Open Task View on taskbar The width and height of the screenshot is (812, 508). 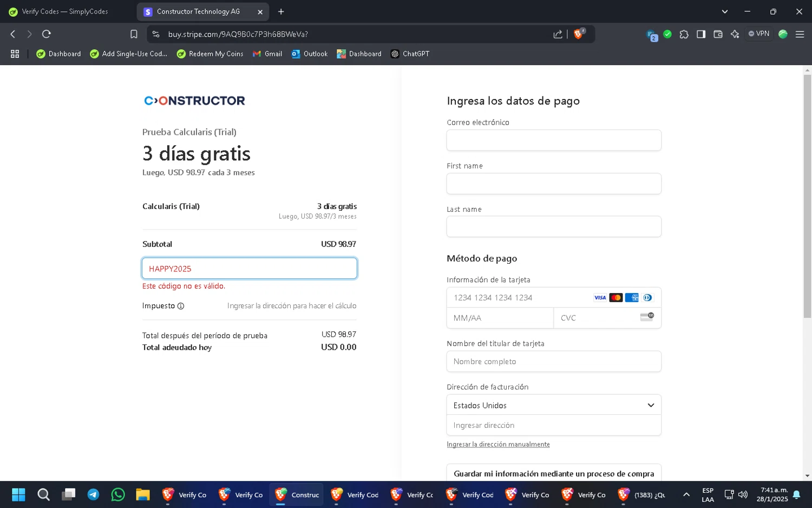[68, 494]
